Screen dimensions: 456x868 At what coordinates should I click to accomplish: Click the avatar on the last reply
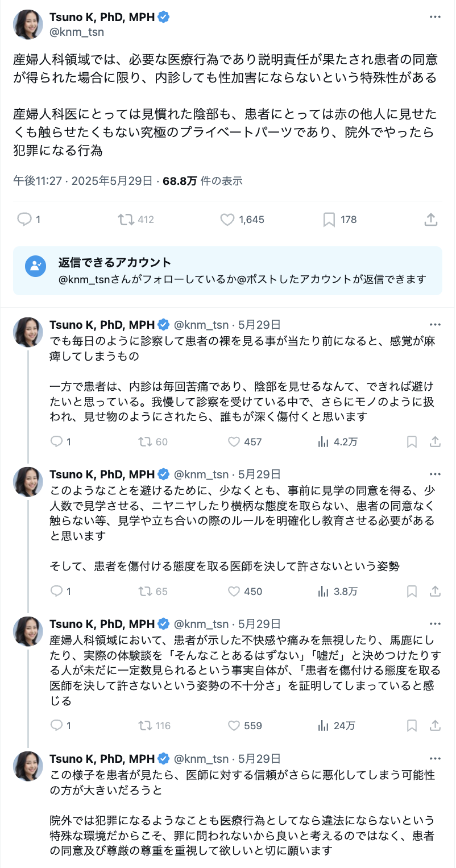point(28,766)
